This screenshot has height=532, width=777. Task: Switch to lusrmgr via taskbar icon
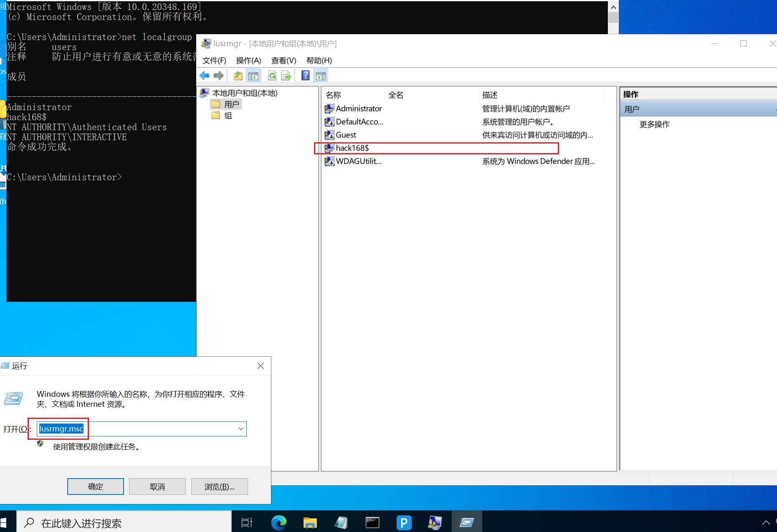(435, 522)
